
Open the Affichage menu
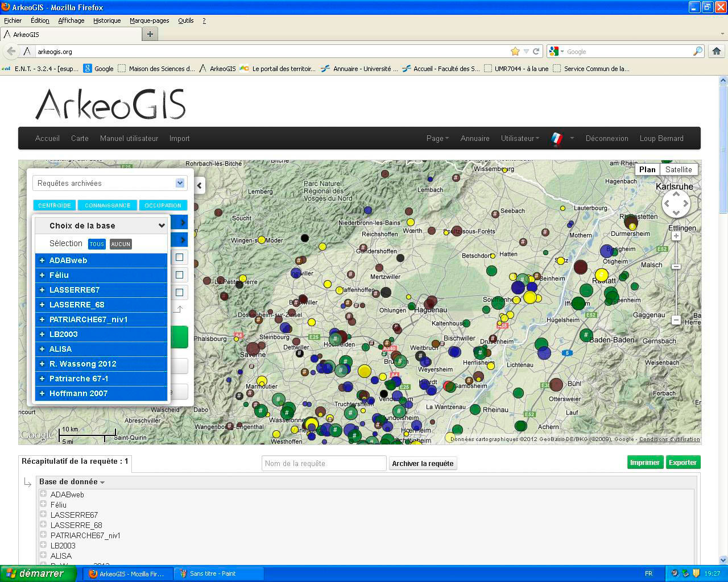coord(71,20)
